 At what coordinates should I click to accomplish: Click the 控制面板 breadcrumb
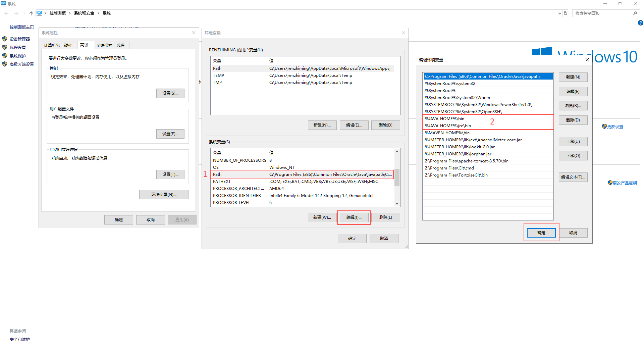click(x=58, y=13)
